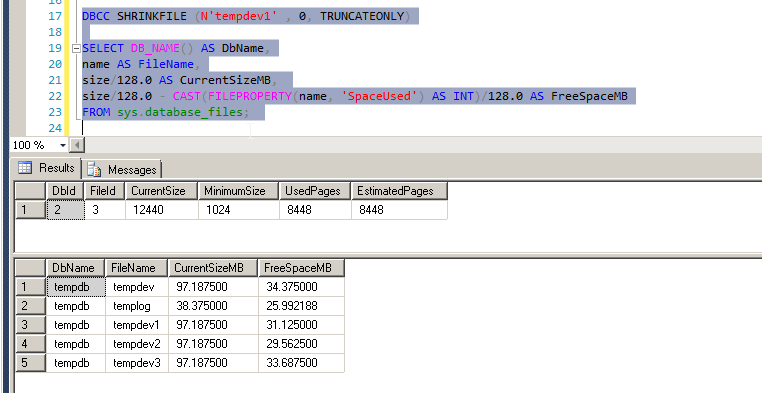This screenshot has height=393, width=762.
Task: Click the Results tab grid icon
Action: (x=25, y=168)
